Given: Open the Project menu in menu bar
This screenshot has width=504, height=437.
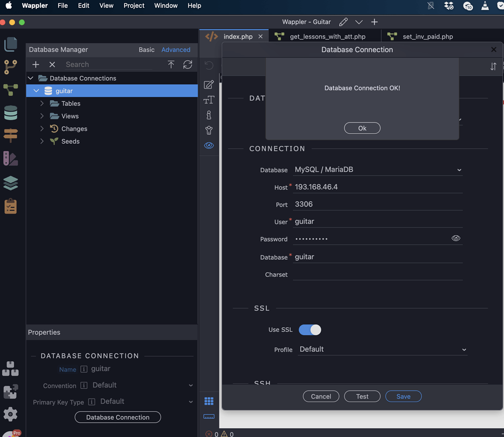Looking at the screenshot, I should (x=134, y=5).
